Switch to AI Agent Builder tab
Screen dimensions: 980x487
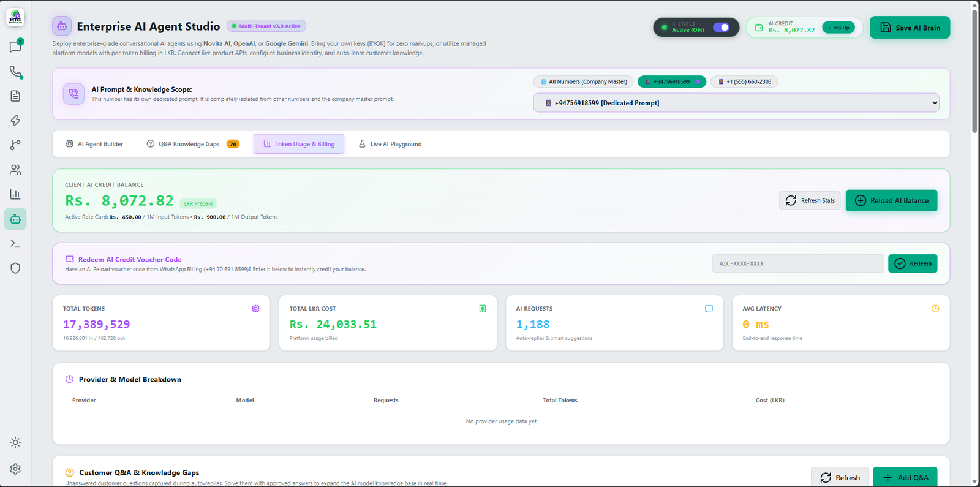[94, 144]
